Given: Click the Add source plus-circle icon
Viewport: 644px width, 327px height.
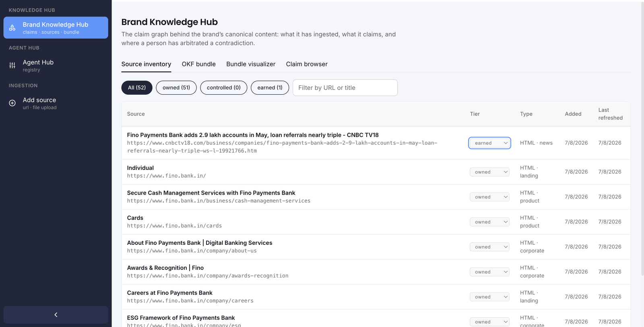Looking at the screenshot, I should click(12, 103).
